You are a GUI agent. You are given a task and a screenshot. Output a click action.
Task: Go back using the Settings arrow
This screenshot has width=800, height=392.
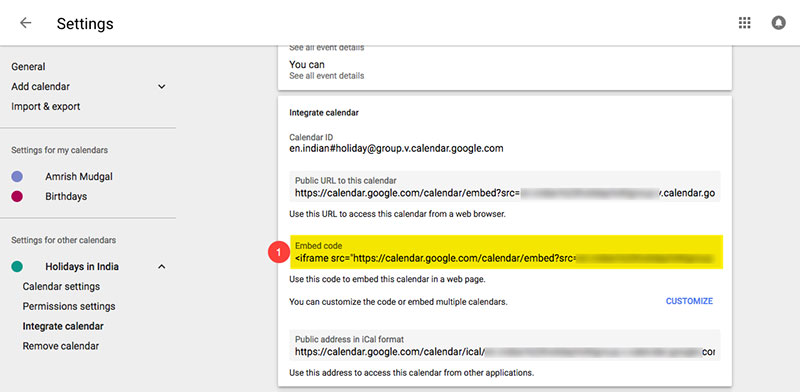point(25,23)
